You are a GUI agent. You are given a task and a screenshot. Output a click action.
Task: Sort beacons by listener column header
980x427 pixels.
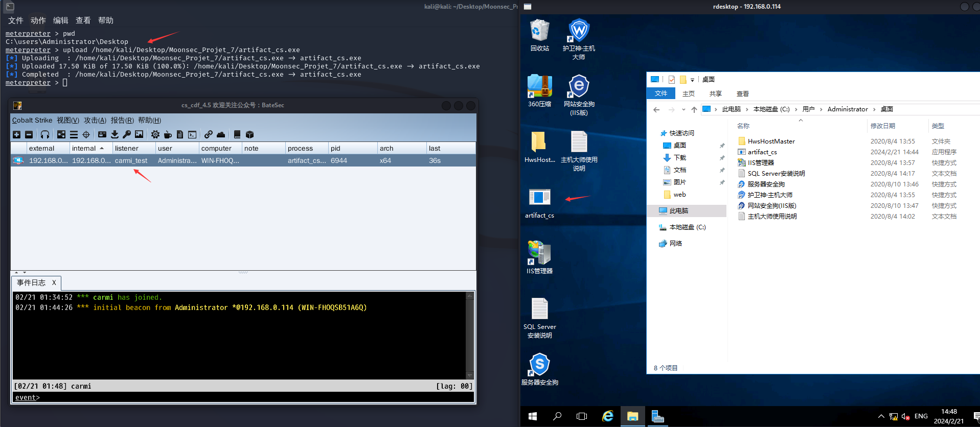click(134, 149)
